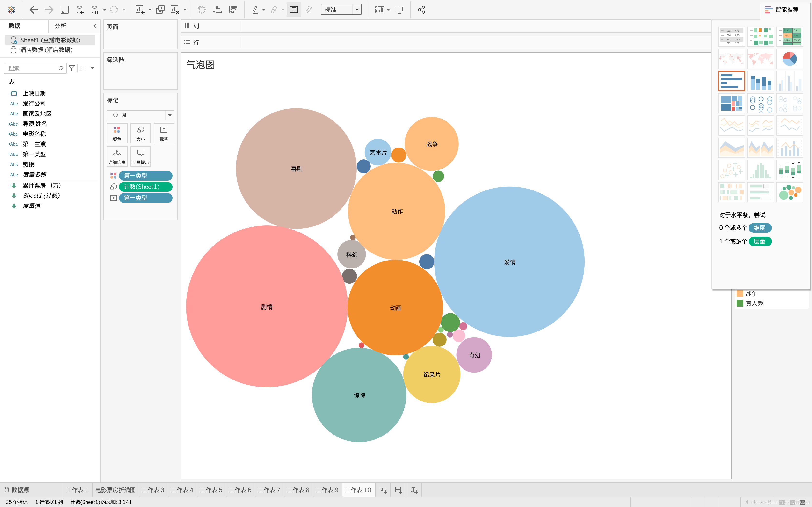Image resolution: width=812 pixels, height=507 pixels.
Task: Expand the 圆 mark type dropdown
Action: click(140, 115)
